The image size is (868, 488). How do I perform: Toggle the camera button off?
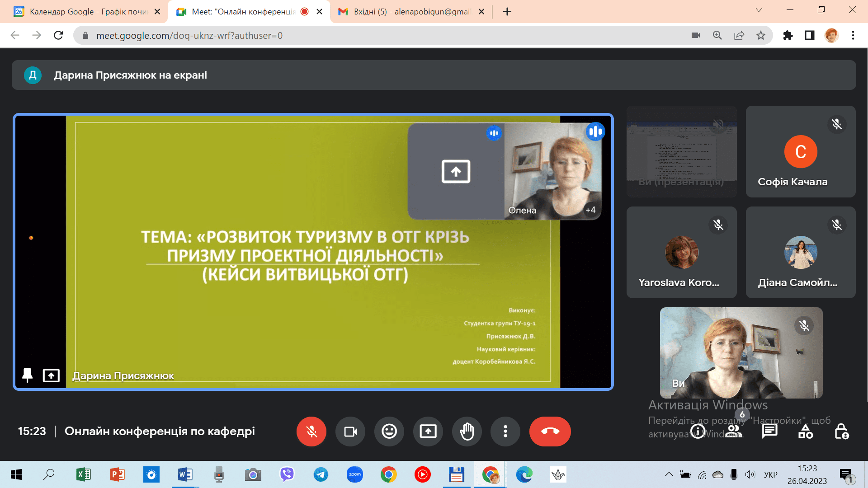(350, 432)
